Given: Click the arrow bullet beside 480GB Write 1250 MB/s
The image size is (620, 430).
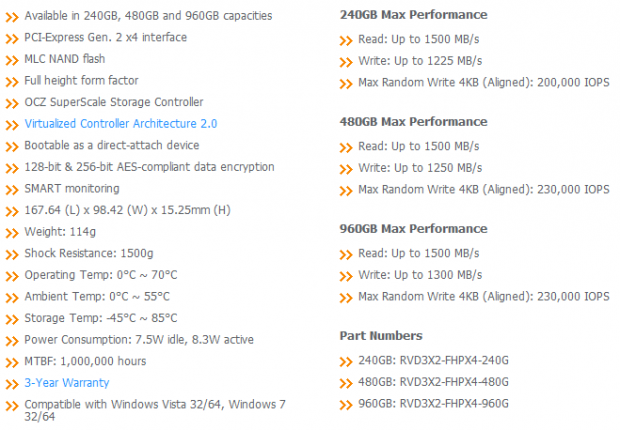Looking at the screenshot, I should [x=346, y=169].
